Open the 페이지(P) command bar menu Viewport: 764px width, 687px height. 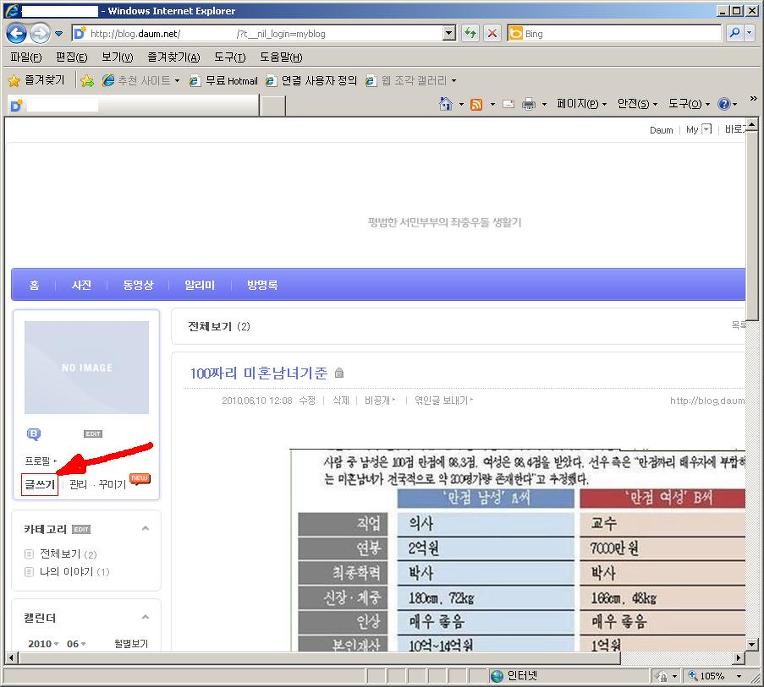point(581,104)
